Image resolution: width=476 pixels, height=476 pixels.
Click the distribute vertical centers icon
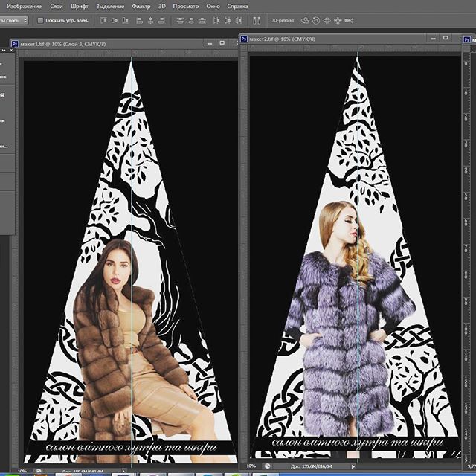pos(191,21)
